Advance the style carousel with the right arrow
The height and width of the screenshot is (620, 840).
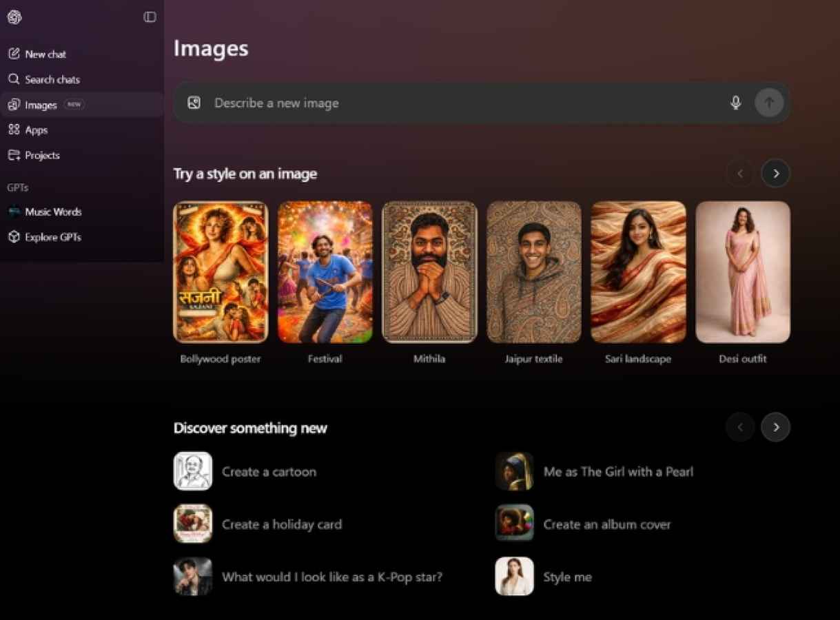(775, 173)
